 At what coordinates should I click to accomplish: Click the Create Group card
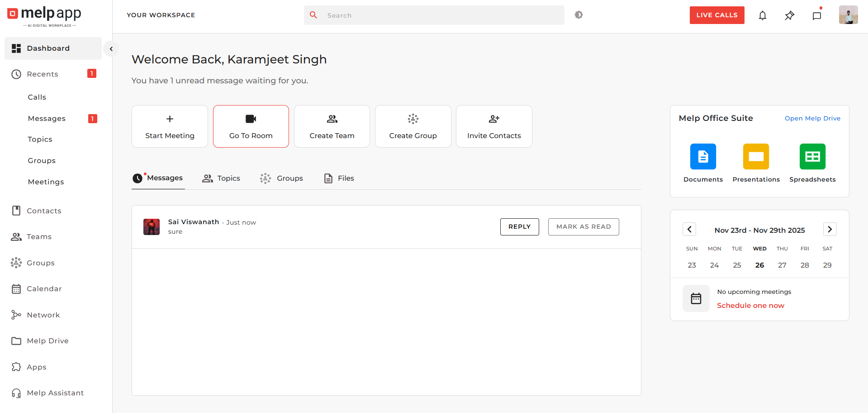point(413,126)
